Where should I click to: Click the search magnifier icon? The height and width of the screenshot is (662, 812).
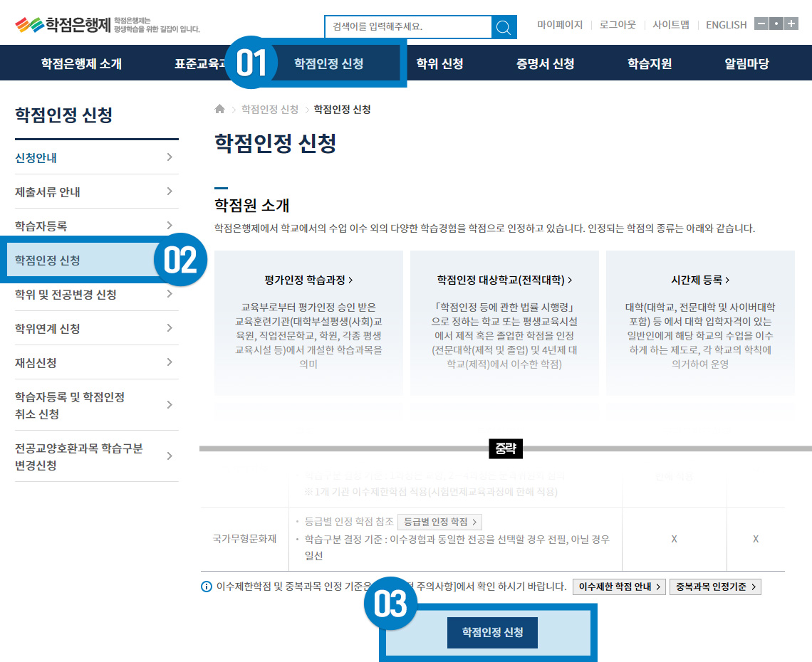pos(504,27)
